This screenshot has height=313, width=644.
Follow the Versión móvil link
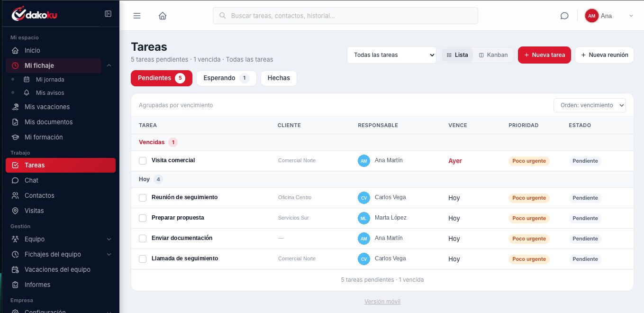382,302
